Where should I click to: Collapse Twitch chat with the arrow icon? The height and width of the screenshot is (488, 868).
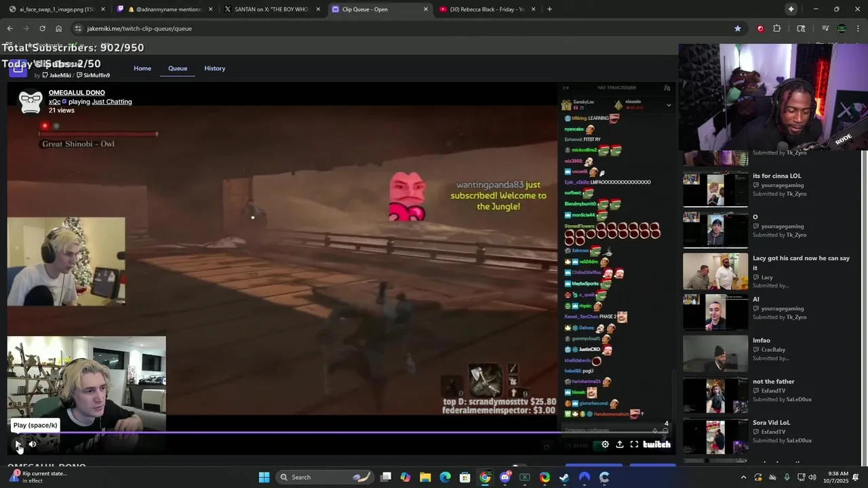point(566,88)
